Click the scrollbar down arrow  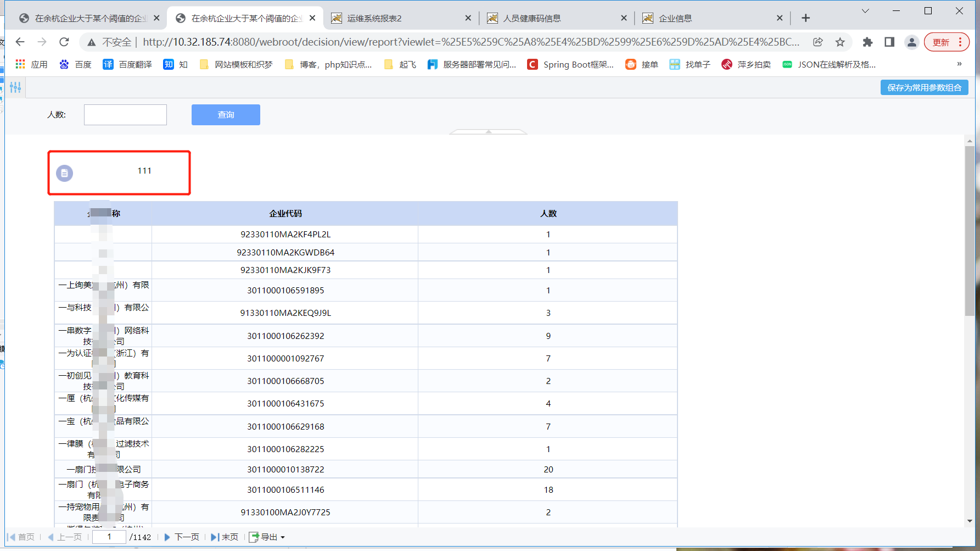tap(970, 521)
